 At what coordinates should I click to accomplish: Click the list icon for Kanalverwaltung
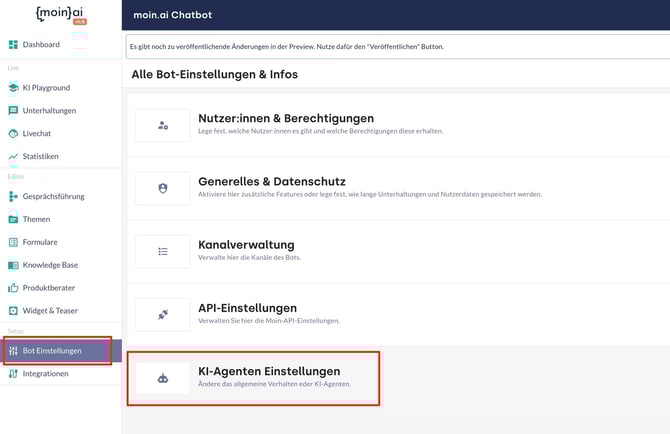coord(163,251)
